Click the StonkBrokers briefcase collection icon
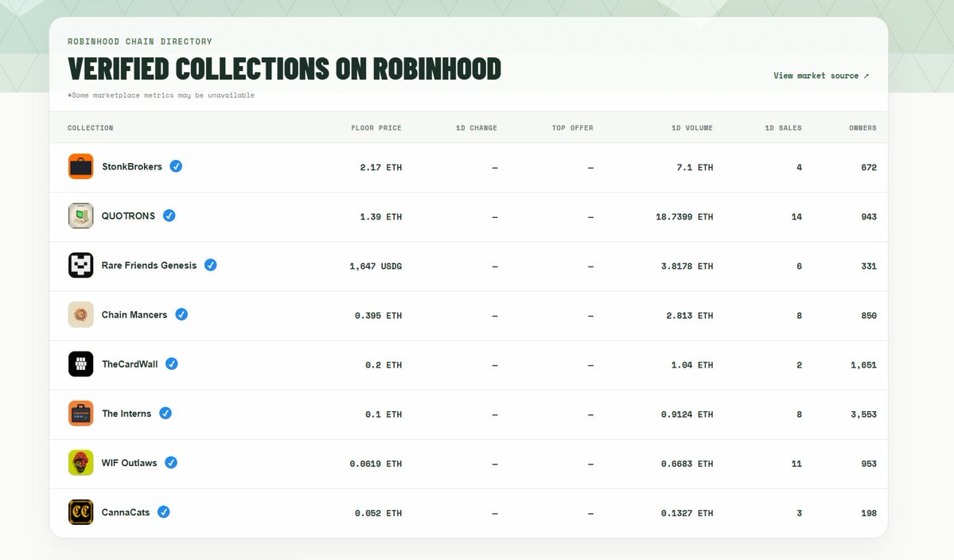The width and height of the screenshot is (954, 560). pyautogui.click(x=81, y=166)
